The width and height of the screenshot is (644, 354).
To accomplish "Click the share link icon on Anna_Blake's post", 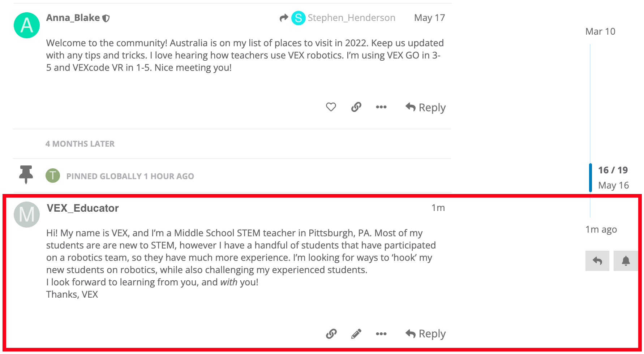I will pos(356,107).
